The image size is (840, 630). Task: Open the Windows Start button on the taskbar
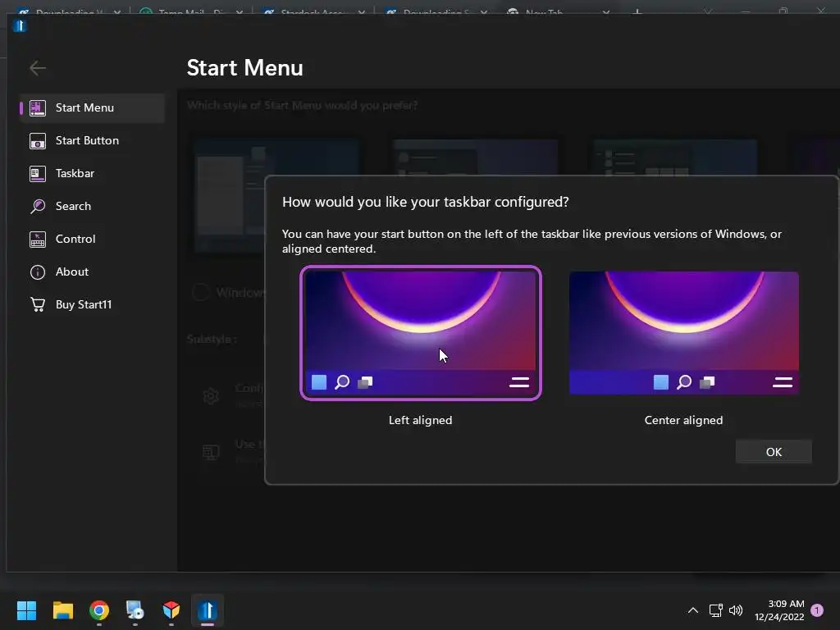[x=26, y=610]
